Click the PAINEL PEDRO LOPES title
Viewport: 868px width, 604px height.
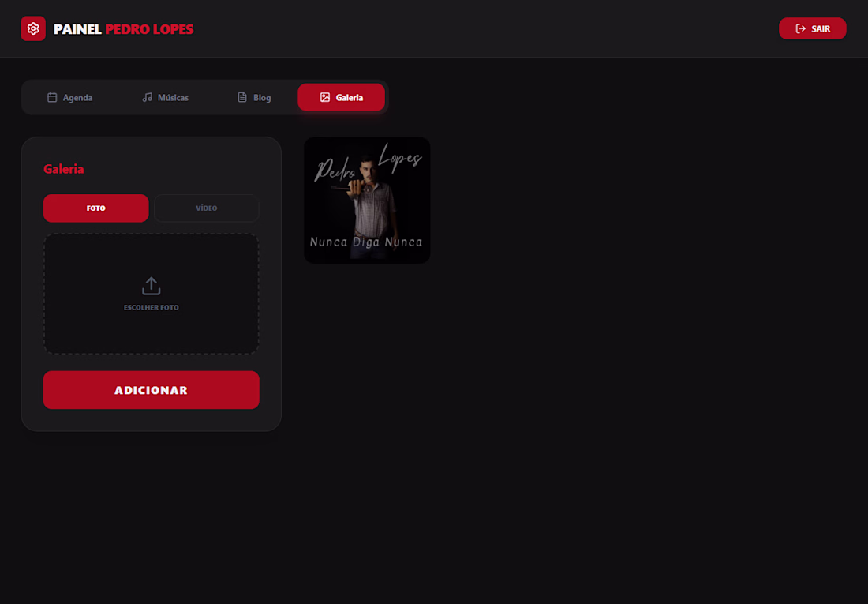pyautogui.click(x=123, y=28)
